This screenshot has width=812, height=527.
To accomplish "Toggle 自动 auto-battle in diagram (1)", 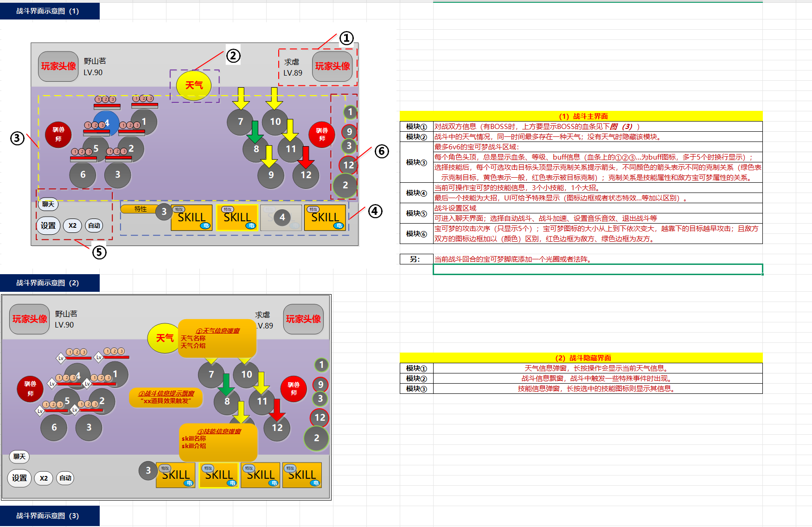I will pos(94,226).
